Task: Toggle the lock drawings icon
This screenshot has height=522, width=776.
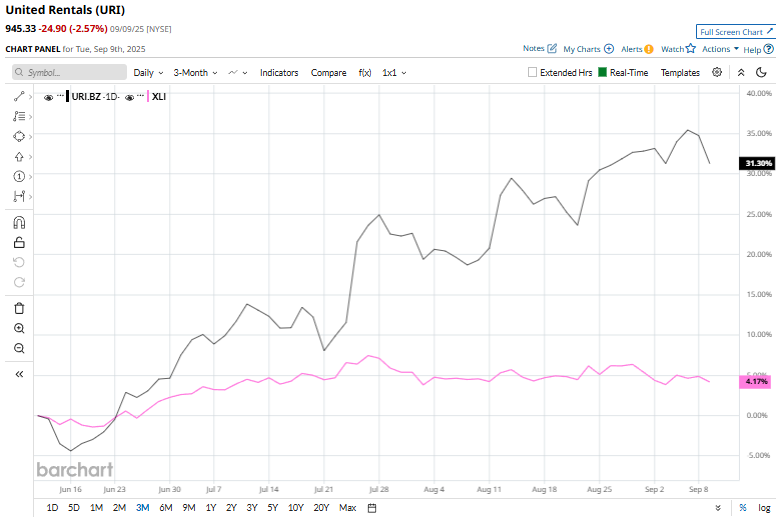Action: [x=19, y=242]
